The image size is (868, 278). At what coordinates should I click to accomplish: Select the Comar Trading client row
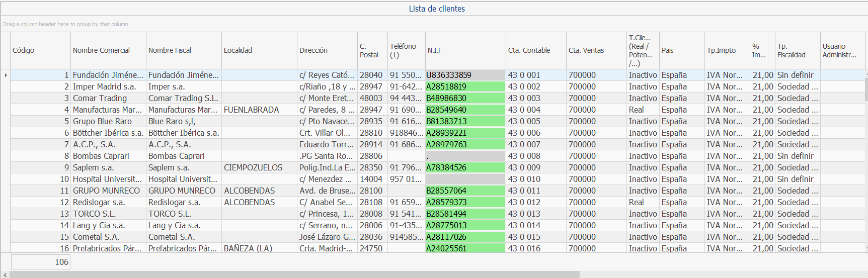(100, 98)
